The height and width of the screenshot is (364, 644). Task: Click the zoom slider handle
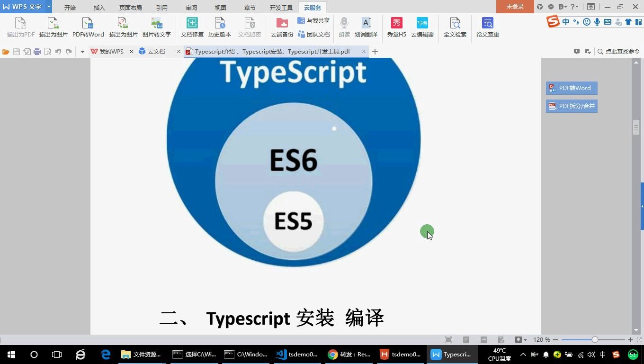tap(595, 340)
